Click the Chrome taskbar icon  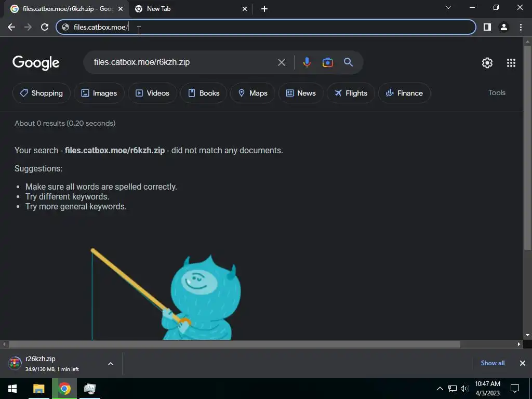click(64, 389)
